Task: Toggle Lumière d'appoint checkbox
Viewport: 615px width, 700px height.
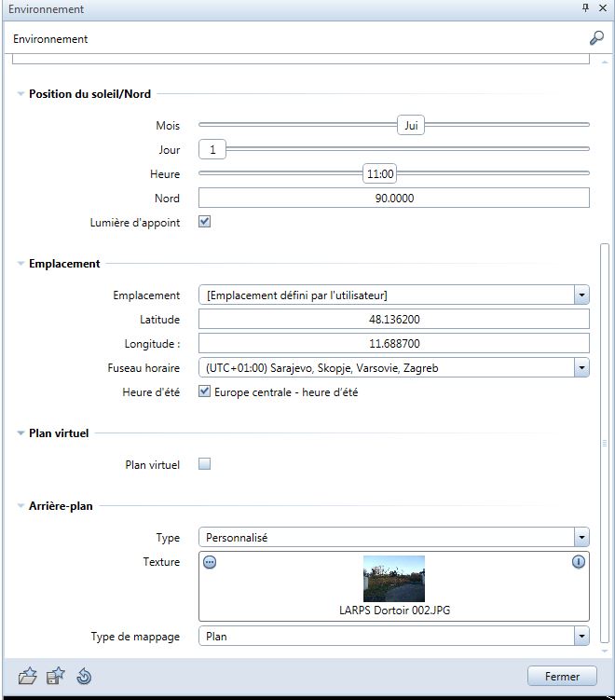Action: (x=204, y=222)
